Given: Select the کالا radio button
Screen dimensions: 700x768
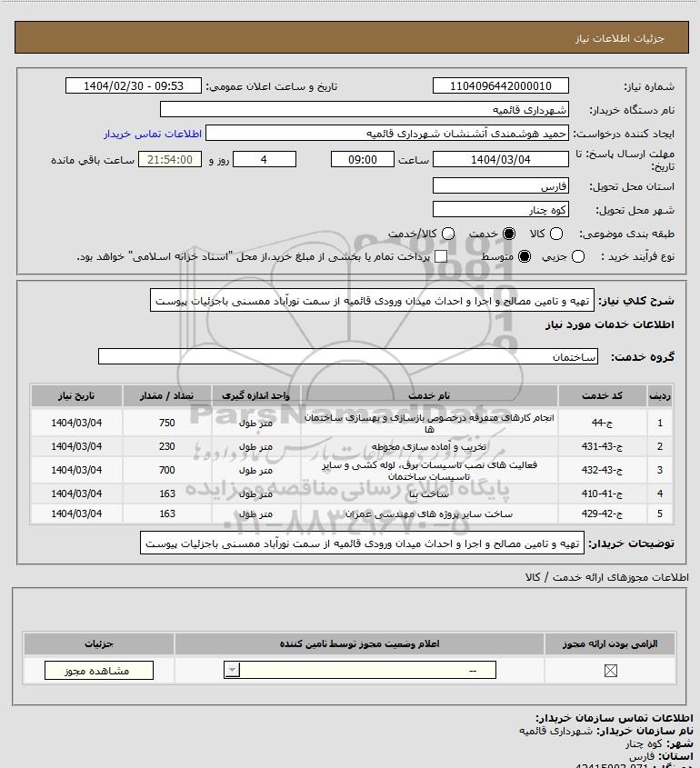Looking at the screenshot, I should click(x=556, y=234).
